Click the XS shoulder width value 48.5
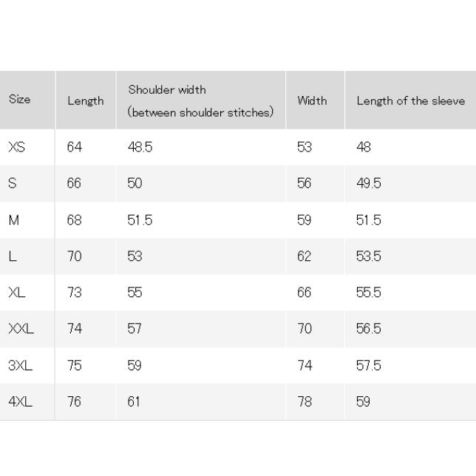This screenshot has height=476, width=476. click(140, 147)
